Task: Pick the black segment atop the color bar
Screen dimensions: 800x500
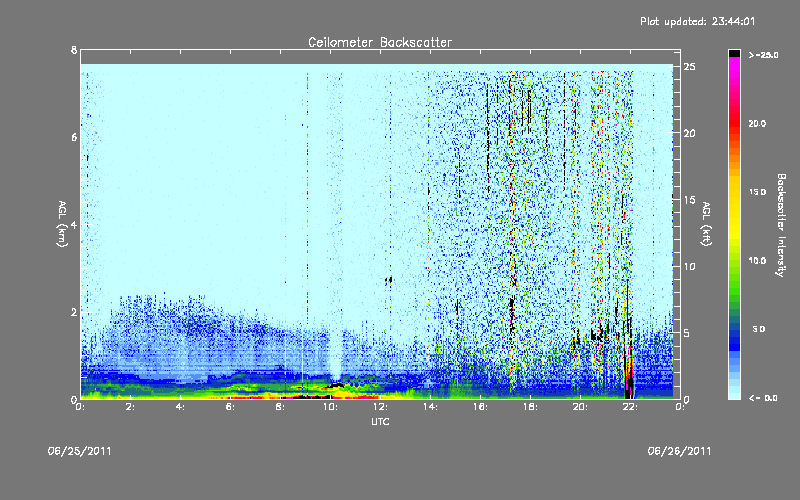Action: [x=734, y=53]
